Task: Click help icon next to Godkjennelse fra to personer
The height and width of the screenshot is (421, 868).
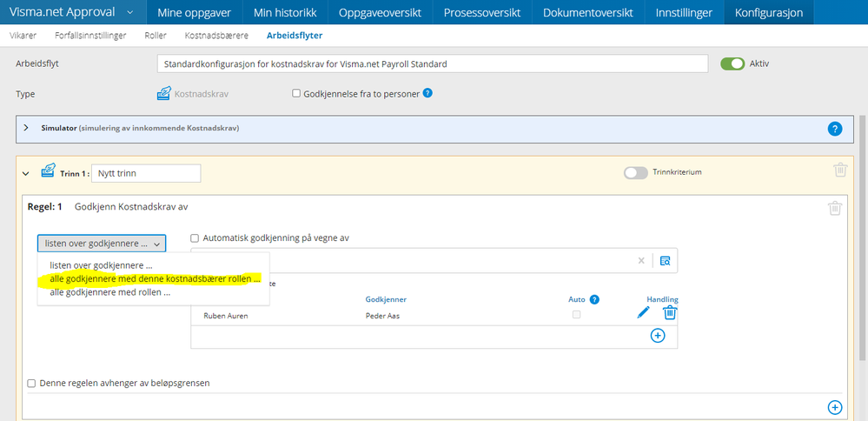Action: click(427, 93)
